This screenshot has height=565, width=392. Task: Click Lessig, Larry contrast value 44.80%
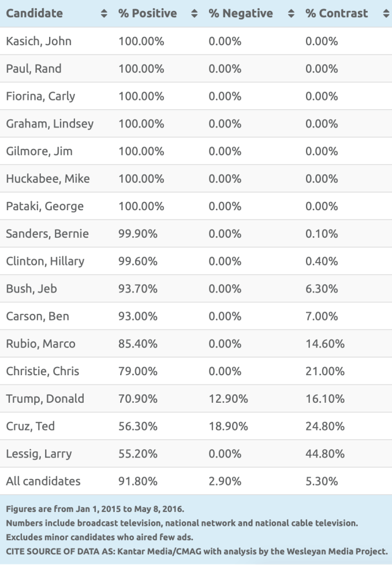[x=325, y=454]
